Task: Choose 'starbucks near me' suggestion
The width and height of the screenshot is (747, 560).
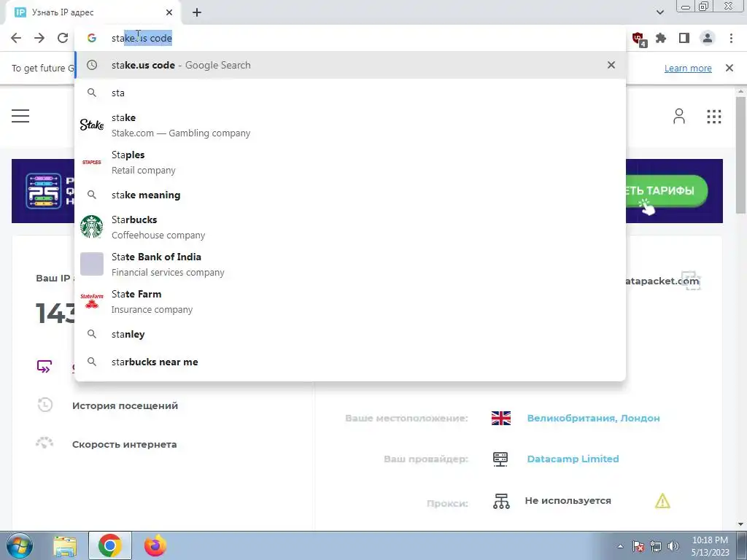Action: pyautogui.click(x=350, y=362)
